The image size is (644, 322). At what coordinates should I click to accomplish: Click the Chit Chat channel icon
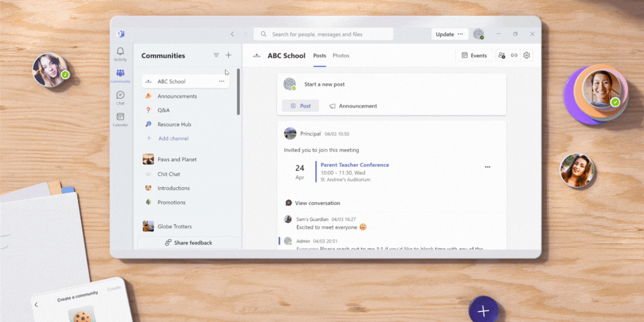point(149,174)
